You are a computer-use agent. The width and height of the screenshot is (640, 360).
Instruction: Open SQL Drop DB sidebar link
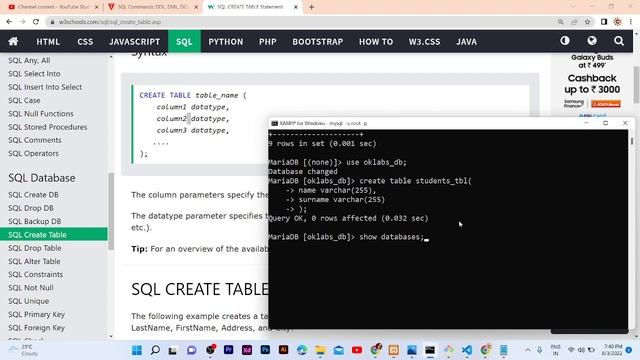(x=31, y=208)
